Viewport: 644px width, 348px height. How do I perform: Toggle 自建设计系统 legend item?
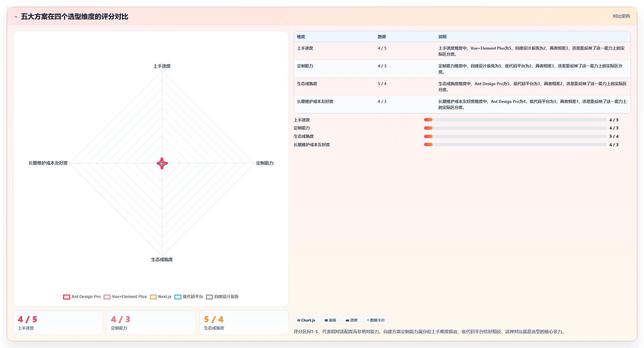[222, 297]
